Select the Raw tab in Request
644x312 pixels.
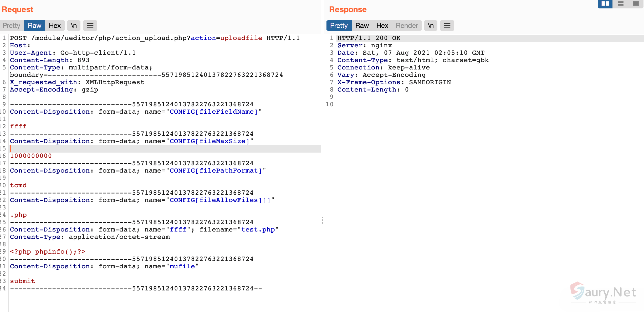[x=34, y=26]
